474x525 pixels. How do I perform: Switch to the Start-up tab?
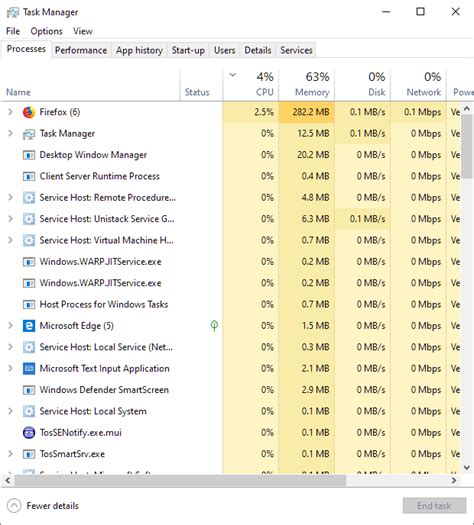pyautogui.click(x=188, y=51)
